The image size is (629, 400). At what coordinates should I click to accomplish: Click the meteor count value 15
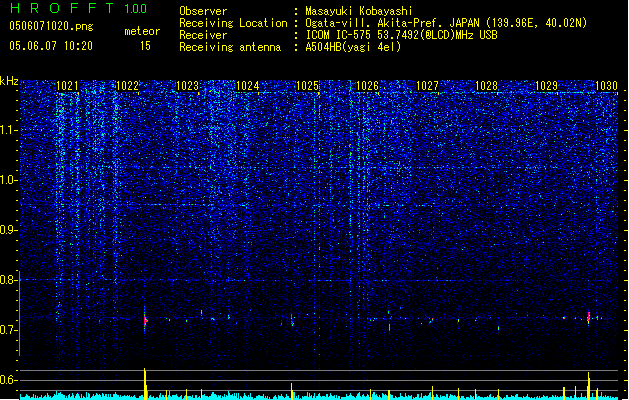point(145,46)
